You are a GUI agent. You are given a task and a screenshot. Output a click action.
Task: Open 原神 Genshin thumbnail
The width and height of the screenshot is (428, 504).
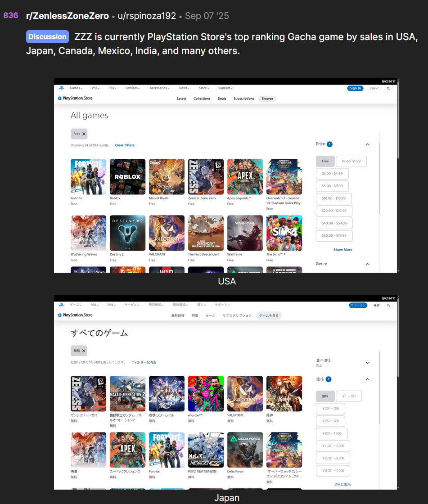[284, 393]
